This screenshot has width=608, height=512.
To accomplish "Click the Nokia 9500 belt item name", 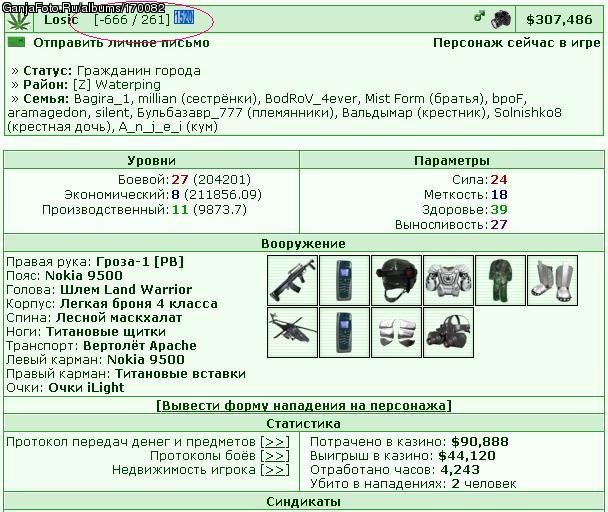I will point(84,276).
